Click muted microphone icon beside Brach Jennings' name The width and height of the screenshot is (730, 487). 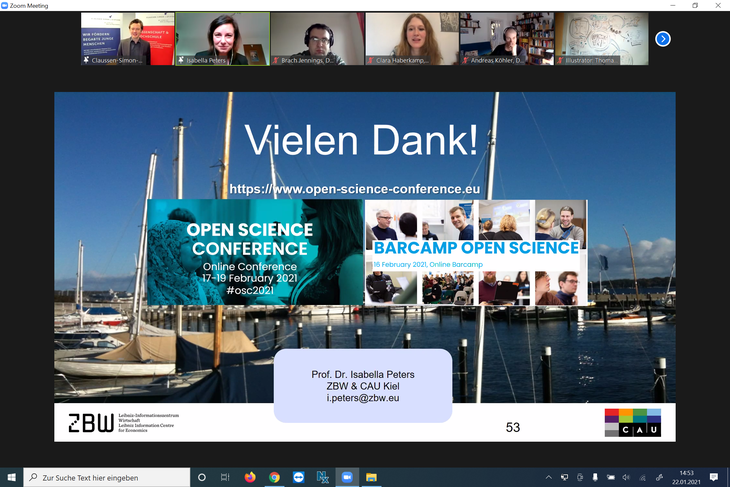click(x=276, y=61)
